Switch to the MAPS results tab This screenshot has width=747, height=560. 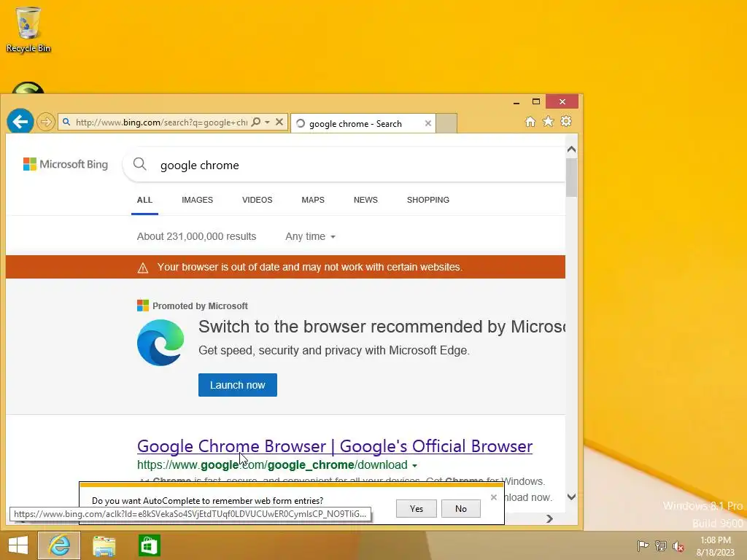[x=313, y=200]
